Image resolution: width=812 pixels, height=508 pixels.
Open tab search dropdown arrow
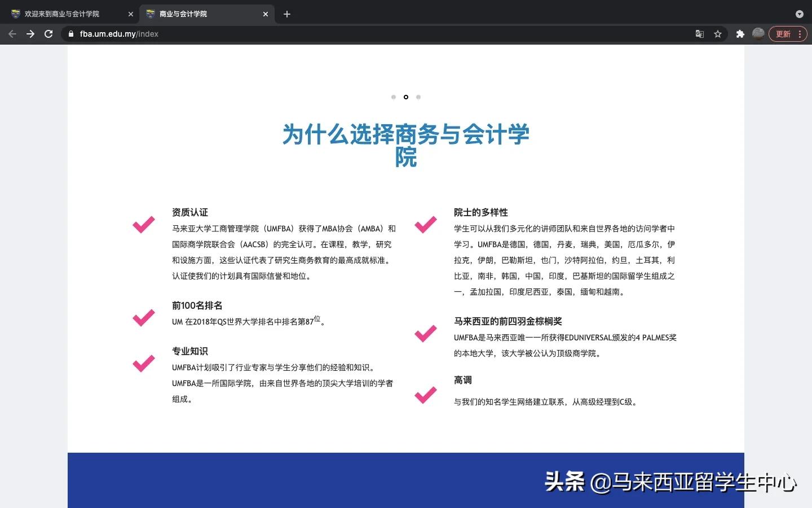coord(799,14)
